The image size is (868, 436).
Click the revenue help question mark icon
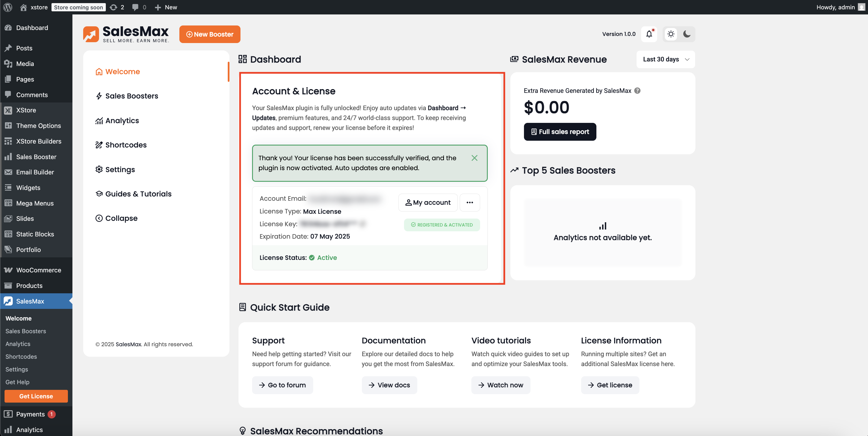coord(637,91)
